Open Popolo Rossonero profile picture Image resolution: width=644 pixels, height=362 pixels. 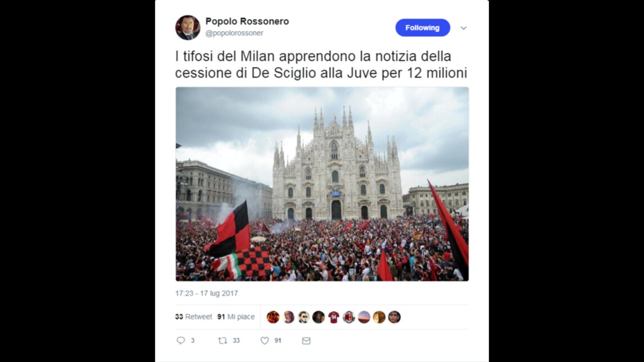(188, 28)
